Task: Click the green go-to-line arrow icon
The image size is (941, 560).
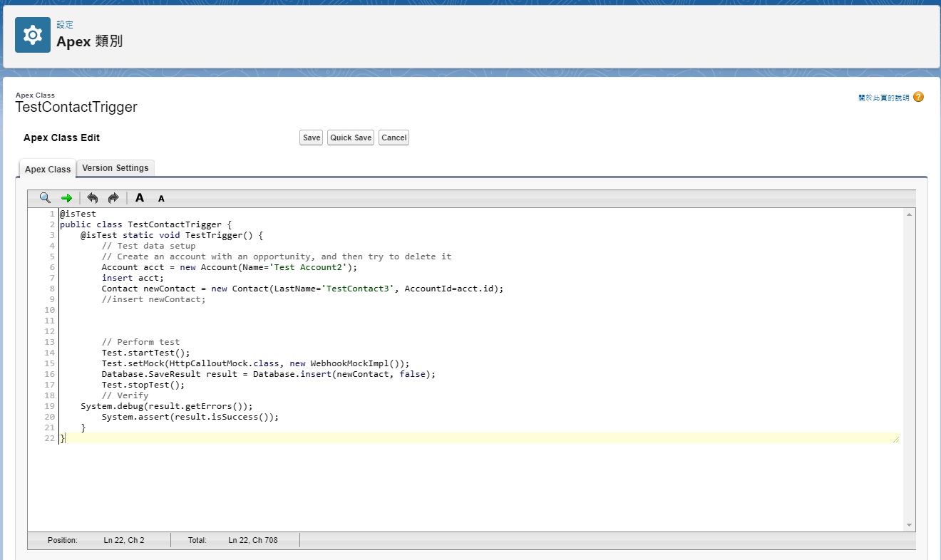Action: (66, 198)
